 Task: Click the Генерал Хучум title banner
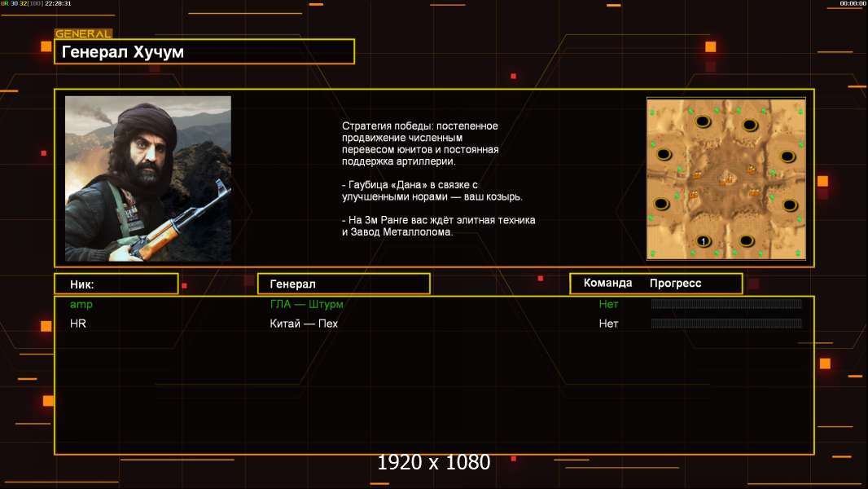pyautogui.click(x=204, y=51)
